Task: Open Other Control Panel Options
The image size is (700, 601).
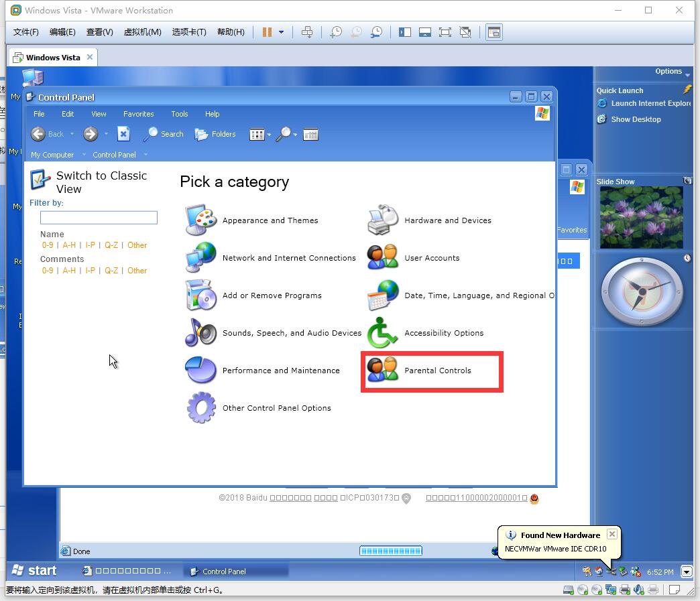Action: click(x=258, y=407)
